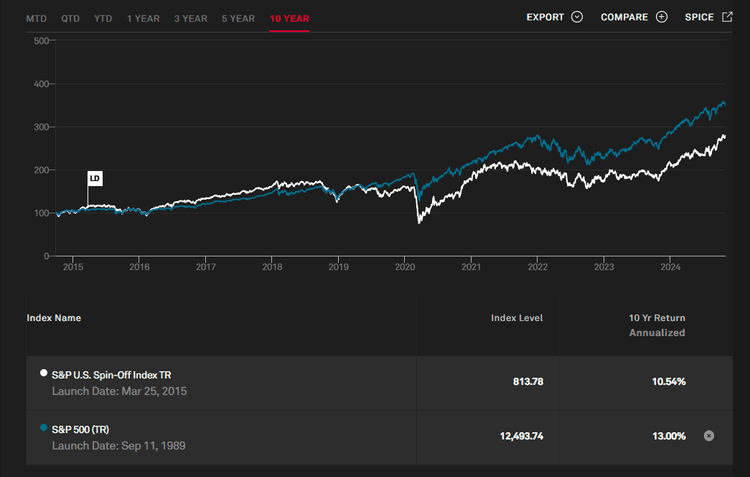Open the S&P 500 (TR) index name
The height and width of the screenshot is (477, 750).
tap(80, 430)
